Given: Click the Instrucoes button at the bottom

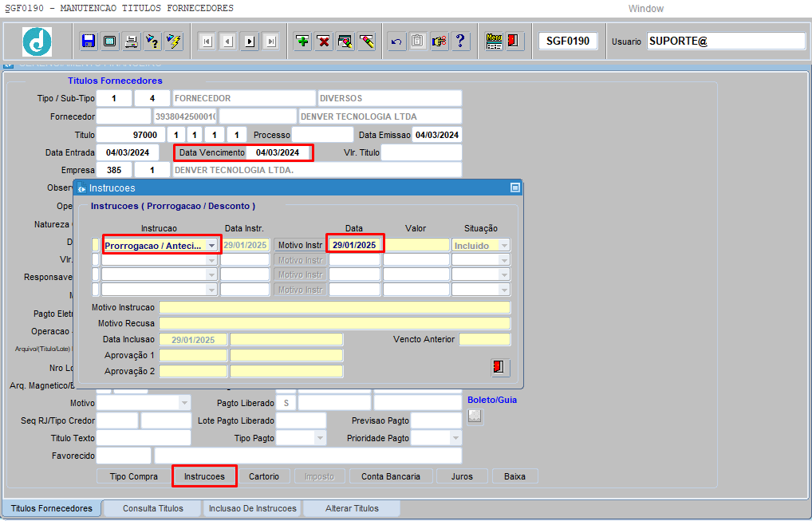Looking at the screenshot, I should click(204, 476).
